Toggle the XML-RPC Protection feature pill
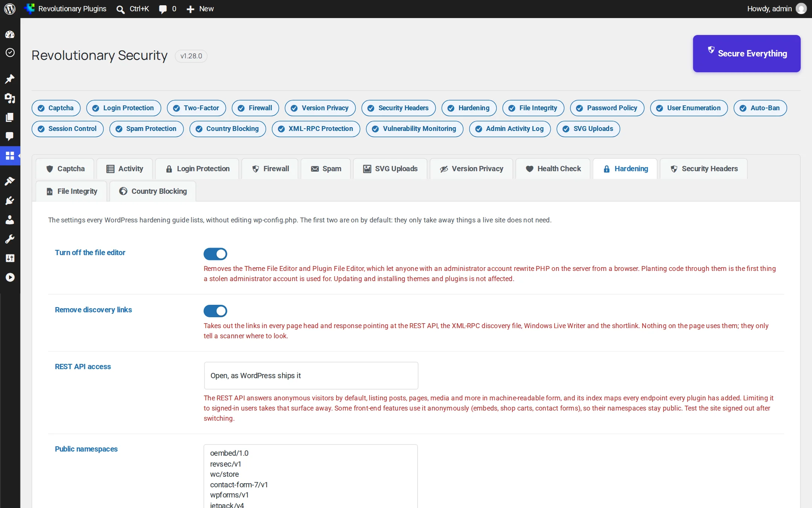The width and height of the screenshot is (812, 508). pyautogui.click(x=316, y=129)
